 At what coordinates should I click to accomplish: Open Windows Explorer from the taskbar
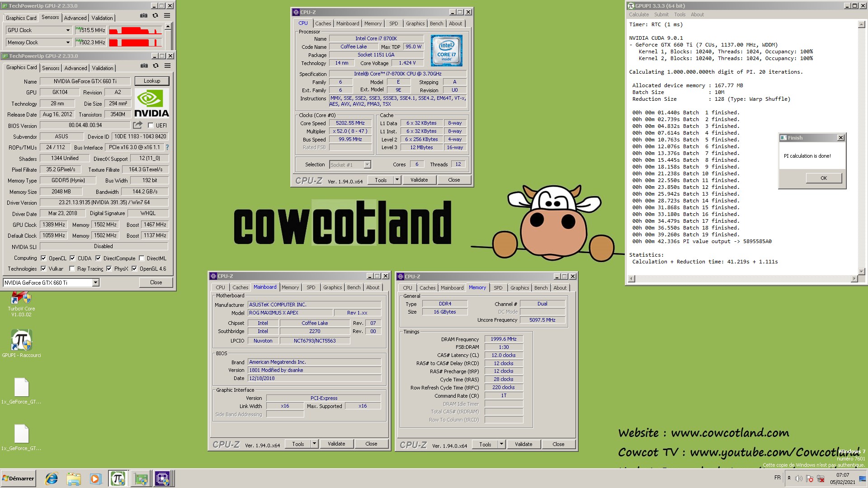(x=73, y=479)
